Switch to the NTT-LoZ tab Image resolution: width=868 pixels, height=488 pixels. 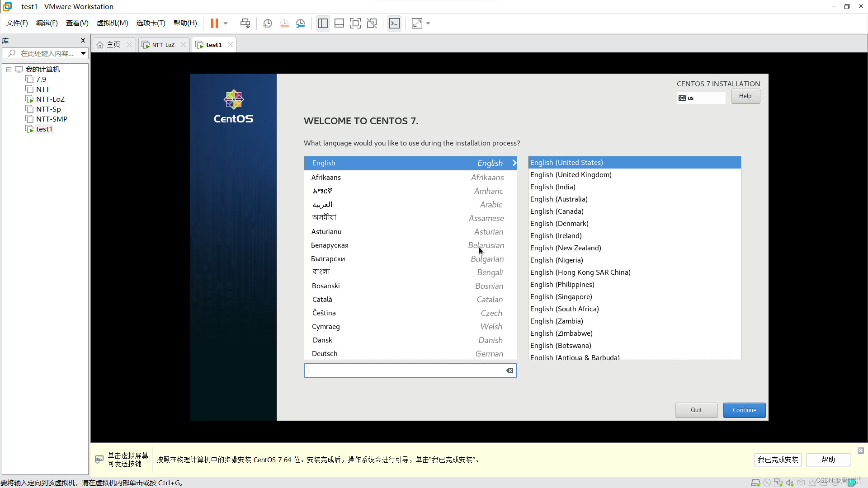[x=163, y=45]
